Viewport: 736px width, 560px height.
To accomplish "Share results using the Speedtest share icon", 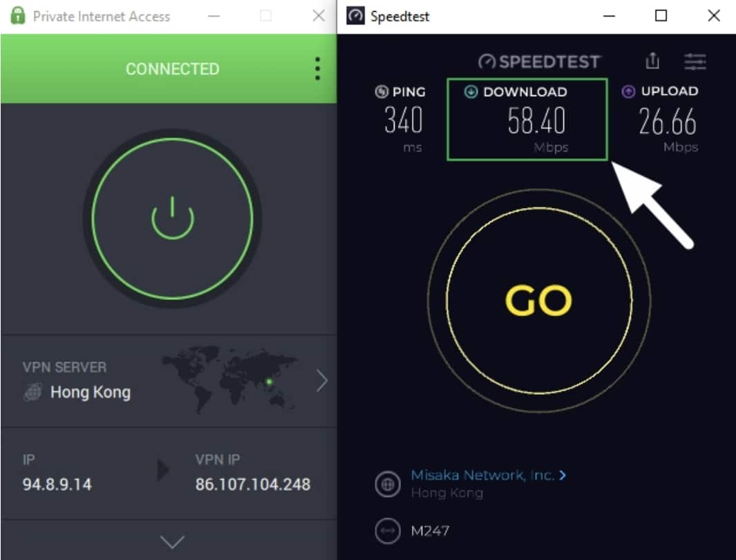I will coord(652,61).
